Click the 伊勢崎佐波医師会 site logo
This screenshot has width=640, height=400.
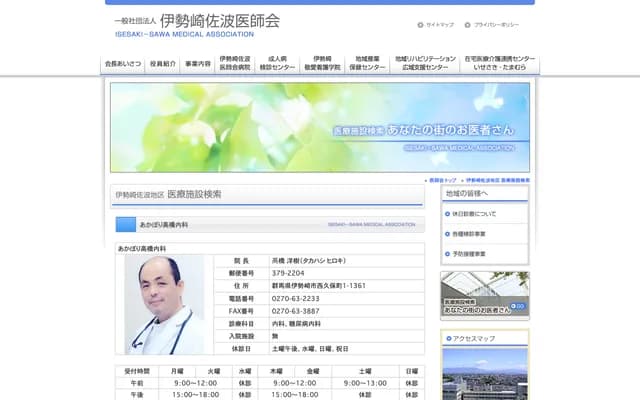click(197, 25)
